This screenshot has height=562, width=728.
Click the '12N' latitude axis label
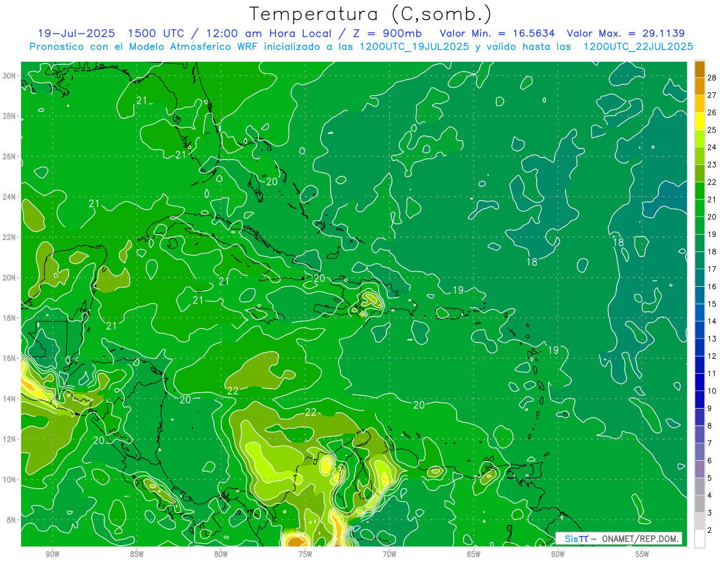coord(10,439)
